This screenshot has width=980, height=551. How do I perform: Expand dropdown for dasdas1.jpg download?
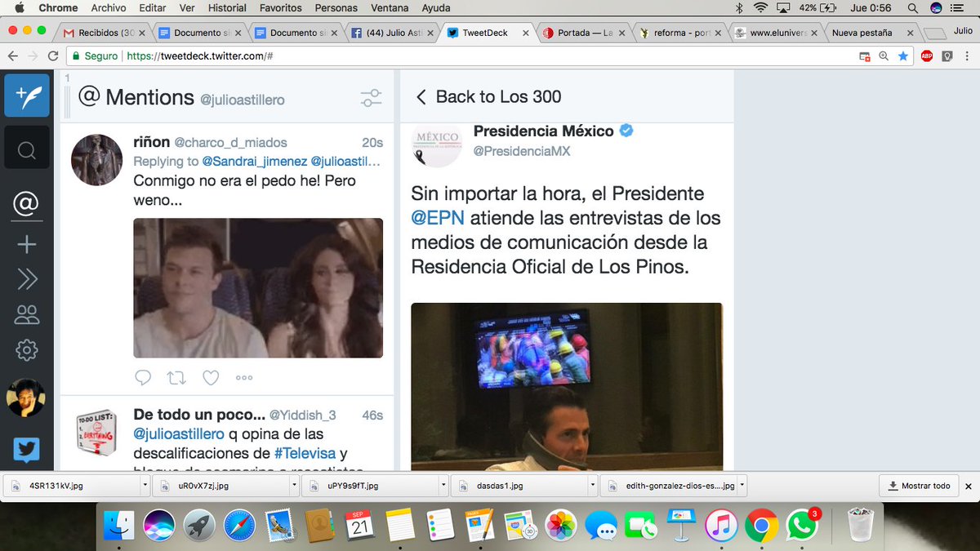coord(593,485)
